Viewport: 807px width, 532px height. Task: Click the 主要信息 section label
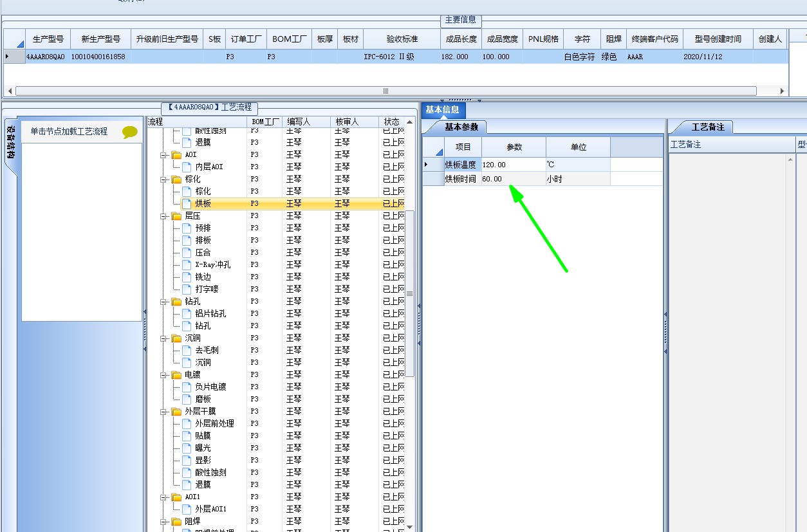pyautogui.click(x=461, y=20)
